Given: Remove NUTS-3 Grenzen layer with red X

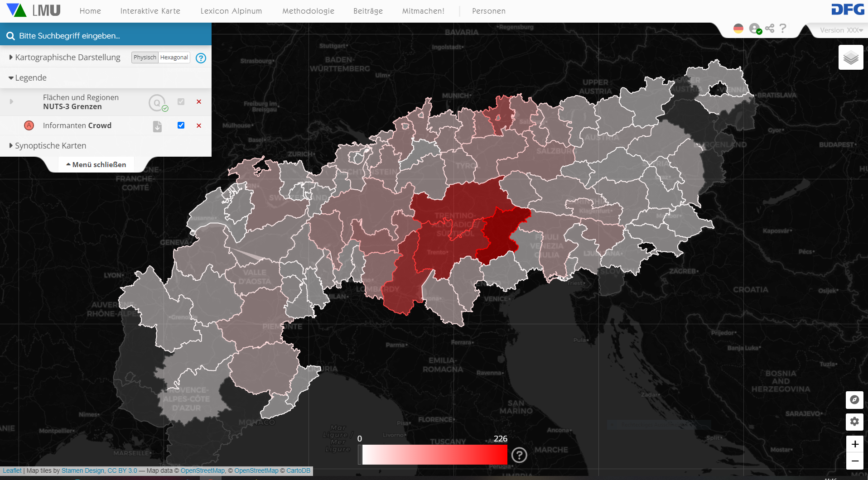Looking at the screenshot, I should point(199,102).
